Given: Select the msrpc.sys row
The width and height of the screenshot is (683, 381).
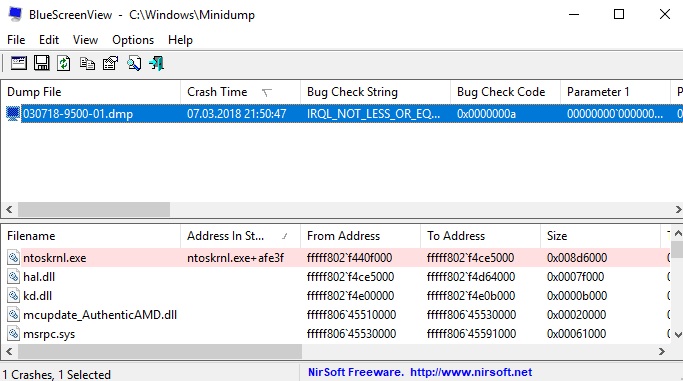Looking at the screenshot, I should tap(335, 334).
